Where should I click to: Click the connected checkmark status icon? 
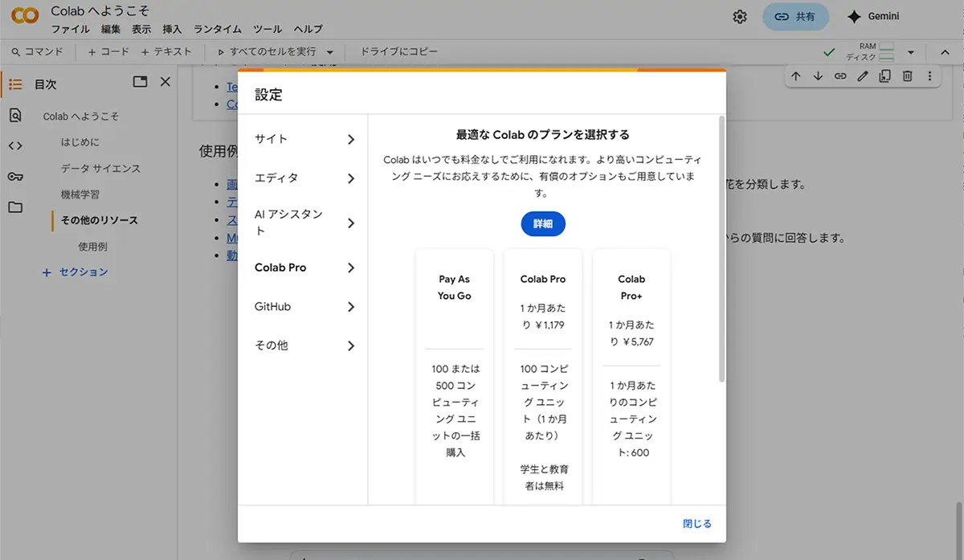pos(829,52)
